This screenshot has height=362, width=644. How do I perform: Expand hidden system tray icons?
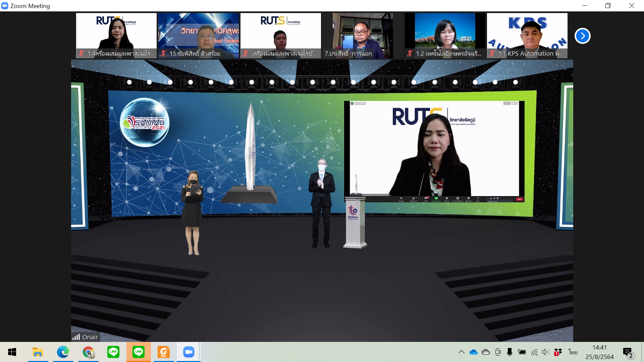tap(462, 352)
